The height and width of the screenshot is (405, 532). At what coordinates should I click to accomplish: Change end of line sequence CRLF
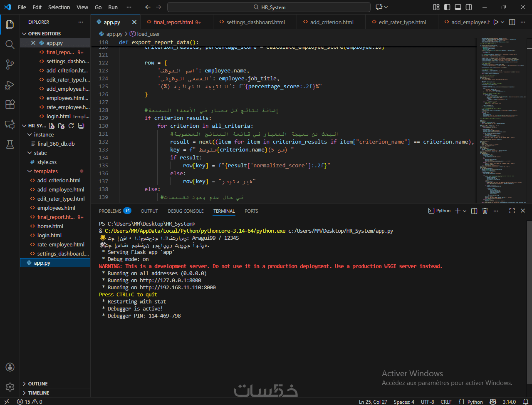446,402
